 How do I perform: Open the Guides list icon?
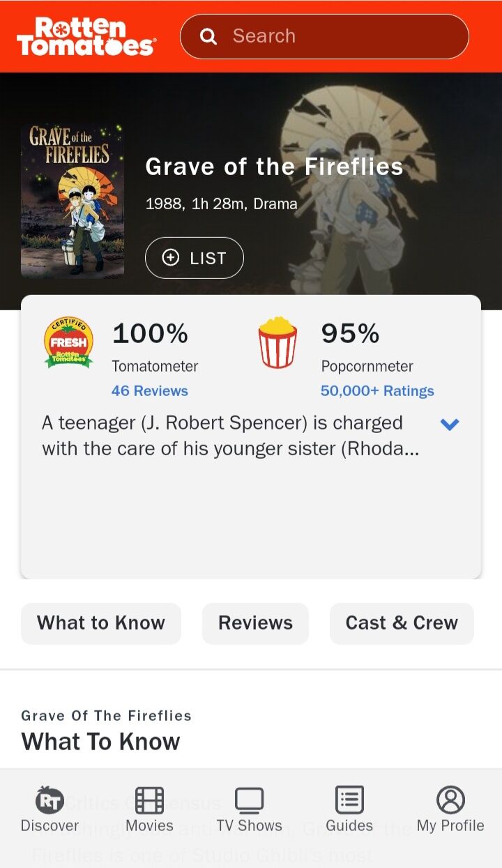[x=349, y=800]
